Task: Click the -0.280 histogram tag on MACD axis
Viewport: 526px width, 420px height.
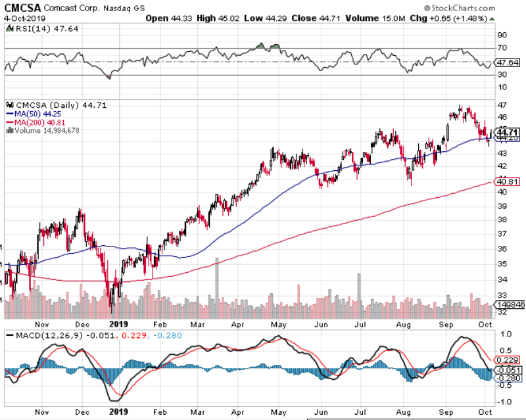Action: (508, 378)
